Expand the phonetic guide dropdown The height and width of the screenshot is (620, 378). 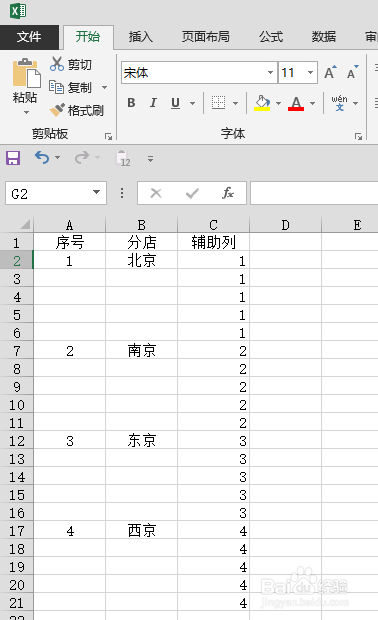pos(355,104)
